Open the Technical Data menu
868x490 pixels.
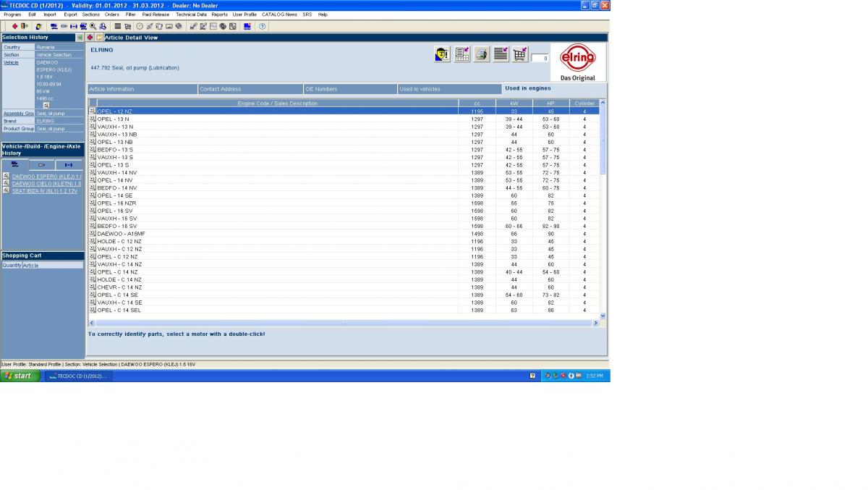tap(191, 14)
